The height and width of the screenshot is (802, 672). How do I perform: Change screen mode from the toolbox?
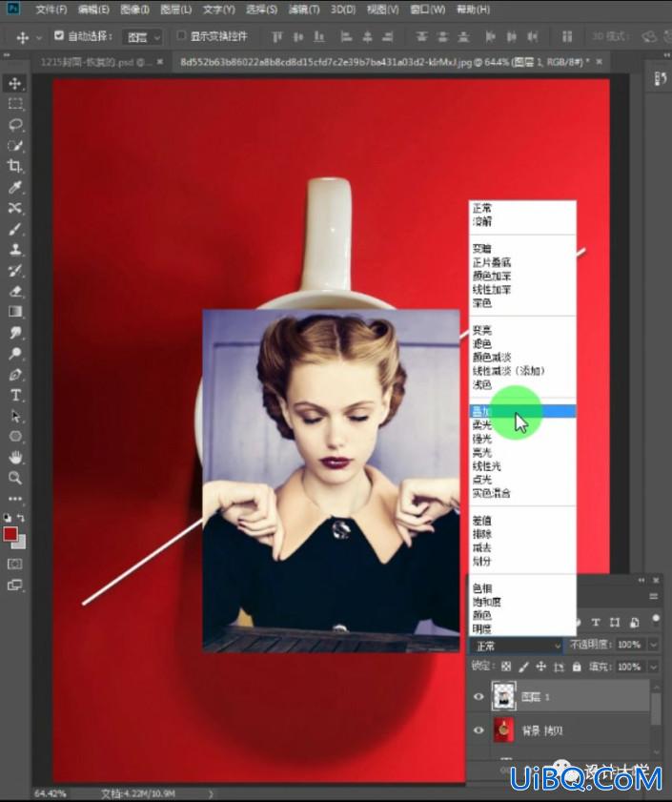[15, 585]
